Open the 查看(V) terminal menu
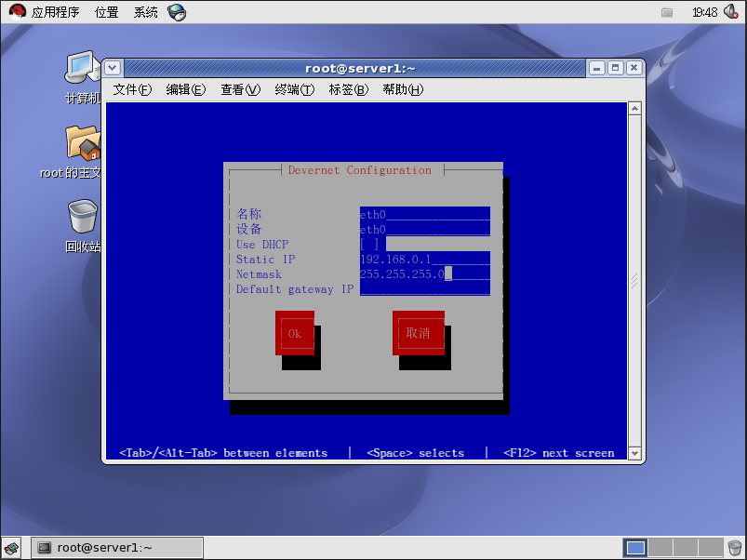Image resolution: width=747 pixels, height=560 pixels. [x=240, y=89]
